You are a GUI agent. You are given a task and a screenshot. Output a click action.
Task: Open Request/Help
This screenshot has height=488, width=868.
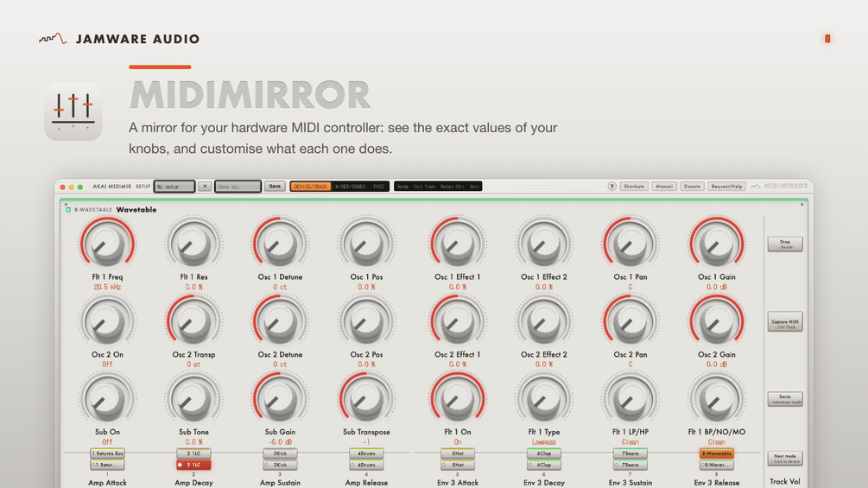click(726, 187)
